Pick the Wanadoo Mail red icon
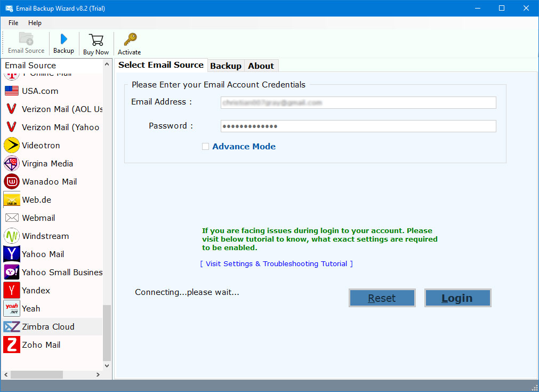The height and width of the screenshot is (392, 539). [x=12, y=181]
